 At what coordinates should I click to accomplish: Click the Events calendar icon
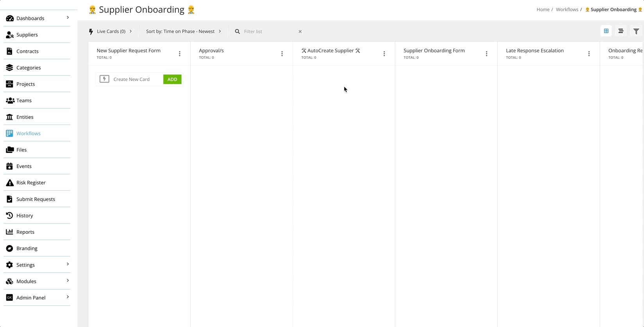point(10,166)
